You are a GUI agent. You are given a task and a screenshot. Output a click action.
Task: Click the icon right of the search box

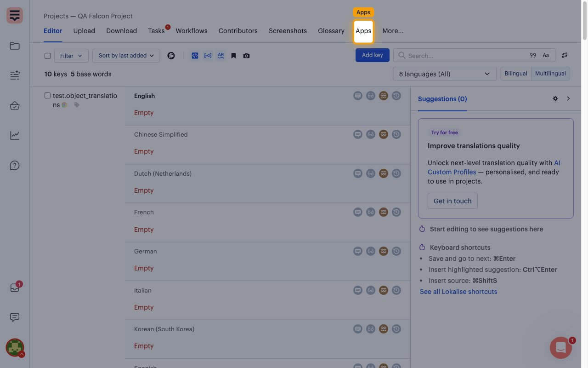pyautogui.click(x=565, y=56)
